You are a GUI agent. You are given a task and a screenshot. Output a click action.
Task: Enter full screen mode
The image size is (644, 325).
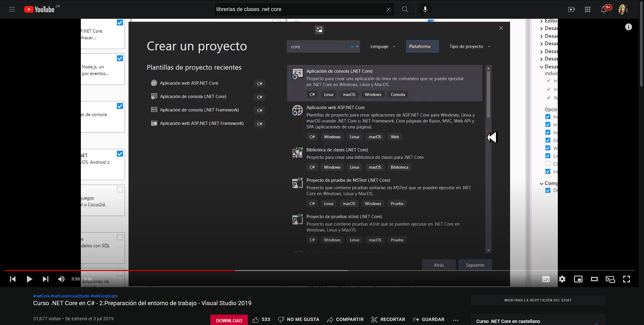point(627,279)
